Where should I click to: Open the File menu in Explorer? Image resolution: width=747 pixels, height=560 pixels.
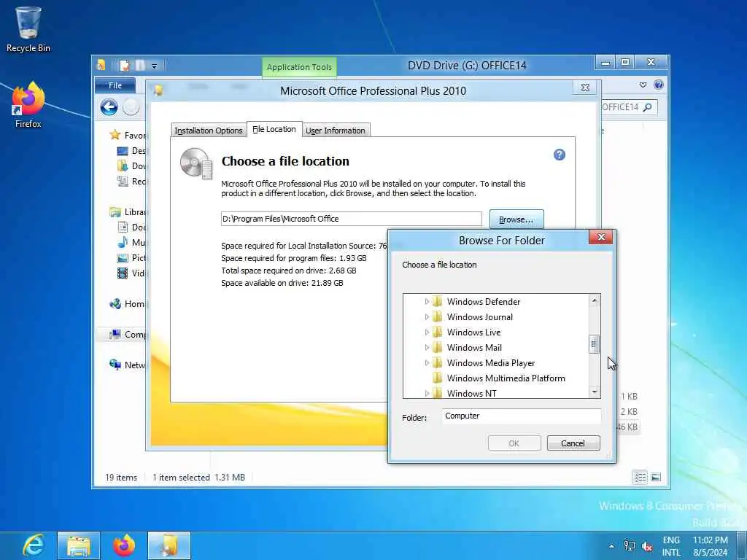point(115,85)
